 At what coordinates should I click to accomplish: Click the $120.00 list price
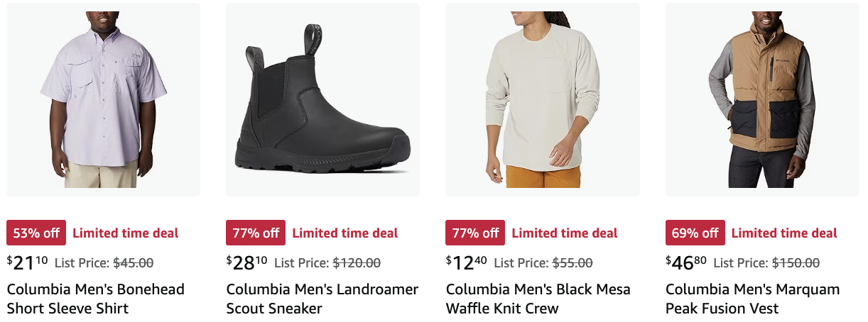tap(357, 262)
